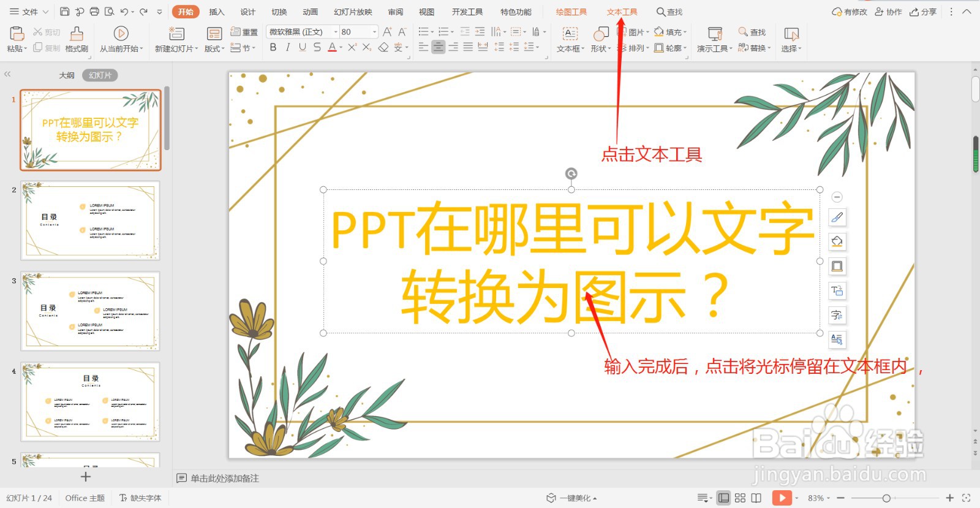Viewport: 980px width, 508px height.
Task: Toggle normal view in status bar
Action: pyautogui.click(x=724, y=498)
